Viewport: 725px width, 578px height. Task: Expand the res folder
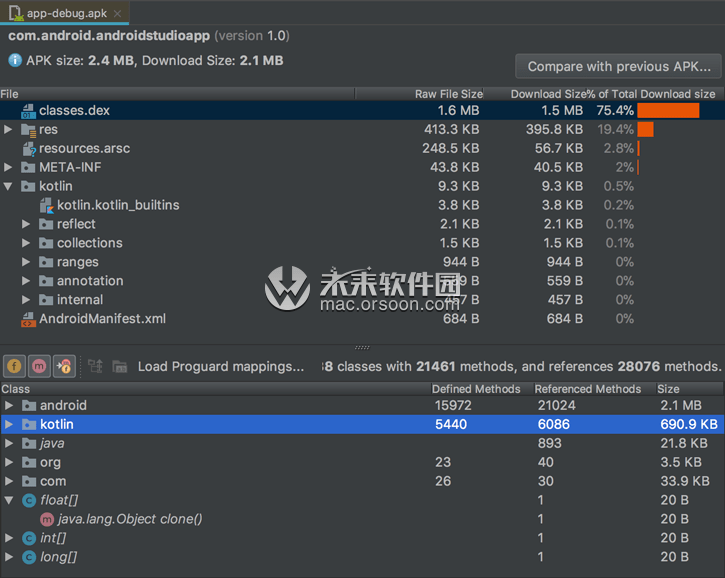pyautogui.click(x=8, y=129)
